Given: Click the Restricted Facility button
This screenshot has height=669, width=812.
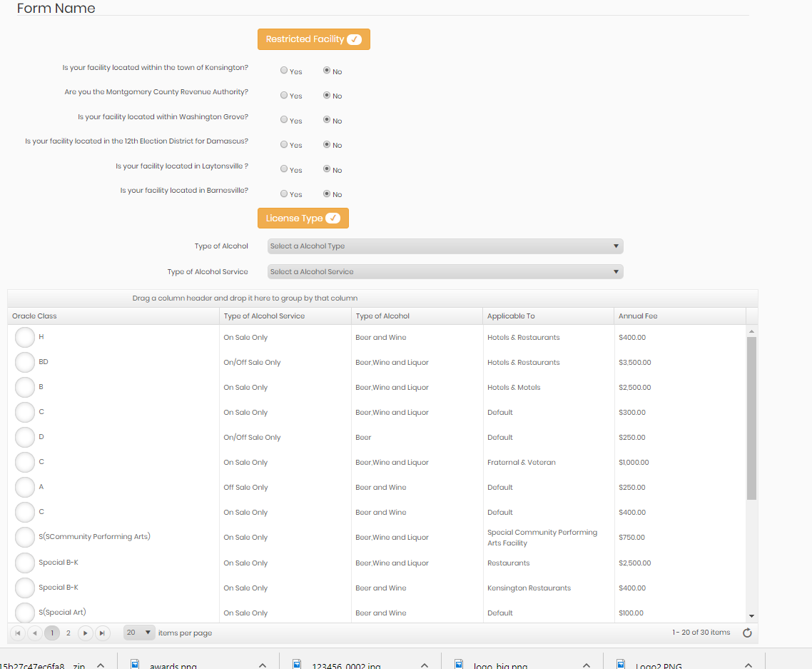Looking at the screenshot, I should 313,39.
